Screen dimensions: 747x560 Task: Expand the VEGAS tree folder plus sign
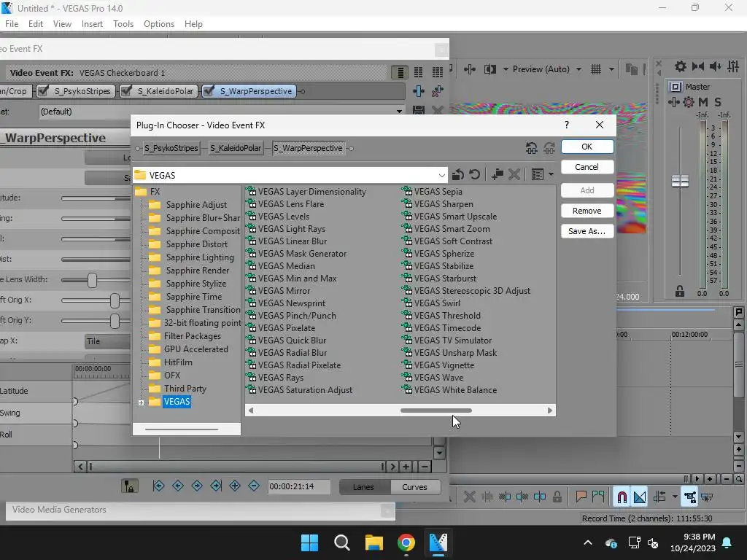coord(141,402)
